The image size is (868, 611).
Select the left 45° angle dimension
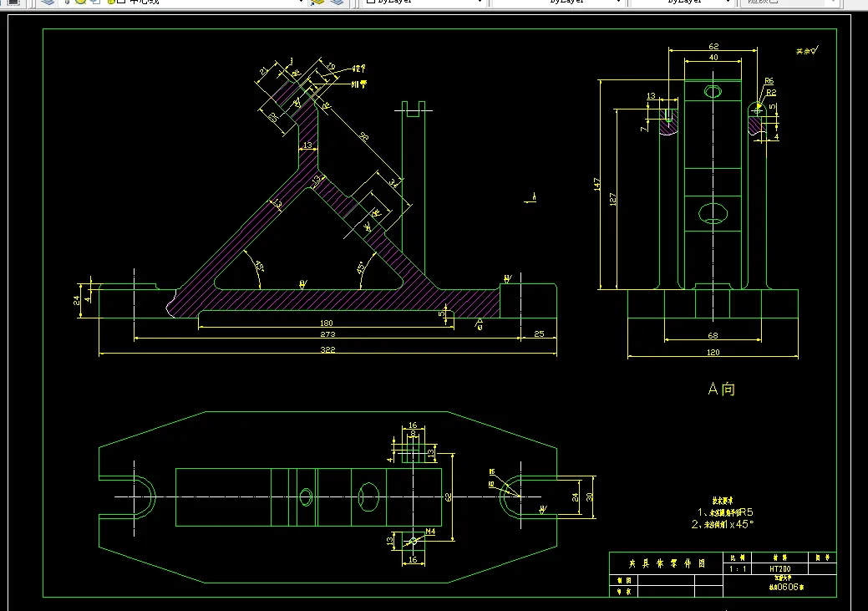[x=259, y=265]
